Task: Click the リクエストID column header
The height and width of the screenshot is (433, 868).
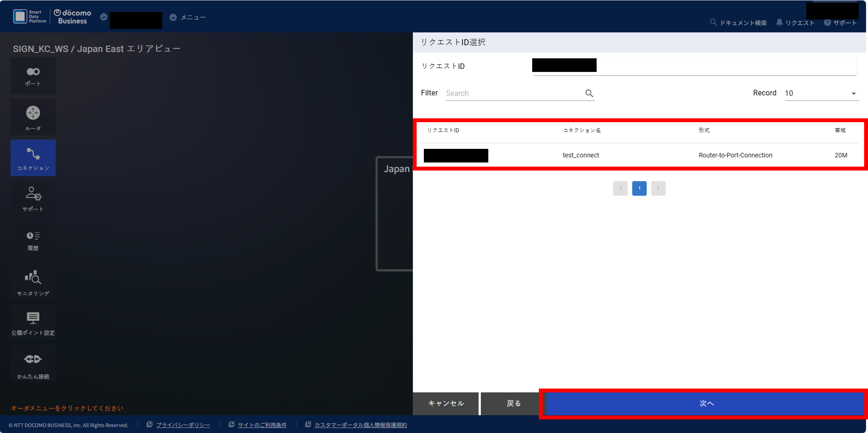Action: click(x=443, y=131)
